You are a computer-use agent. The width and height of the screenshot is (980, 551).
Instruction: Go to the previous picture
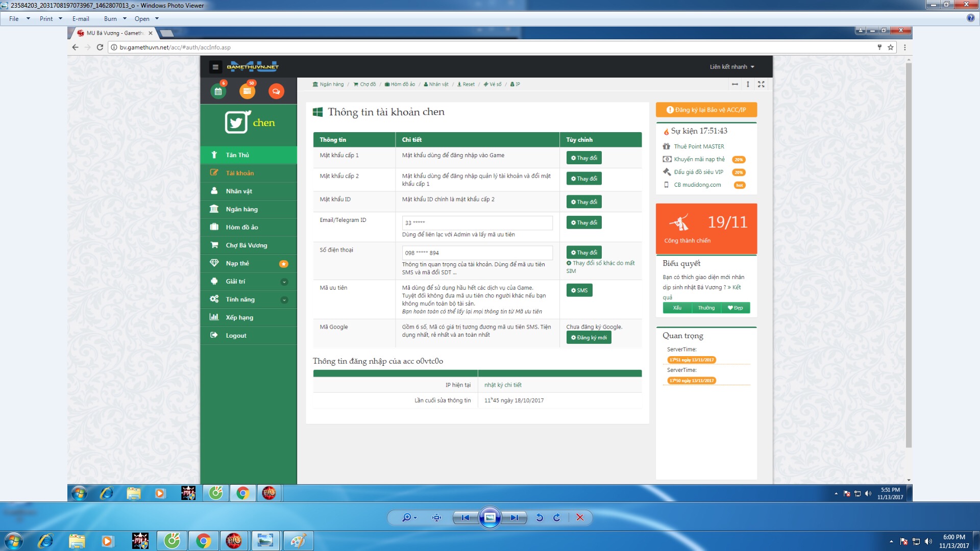click(x=465, y=517)
